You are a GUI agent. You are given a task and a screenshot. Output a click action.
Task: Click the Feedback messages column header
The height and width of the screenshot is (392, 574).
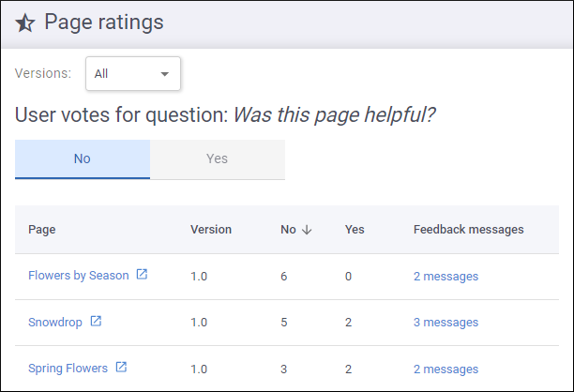point(468,230)
